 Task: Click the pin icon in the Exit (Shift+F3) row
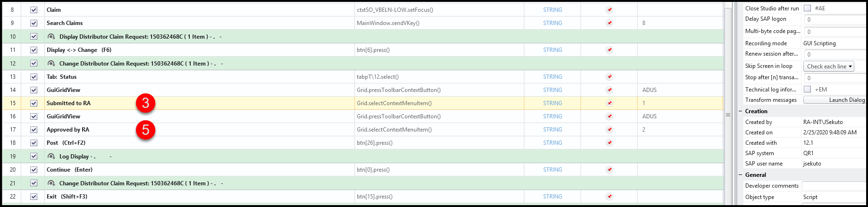609,197
